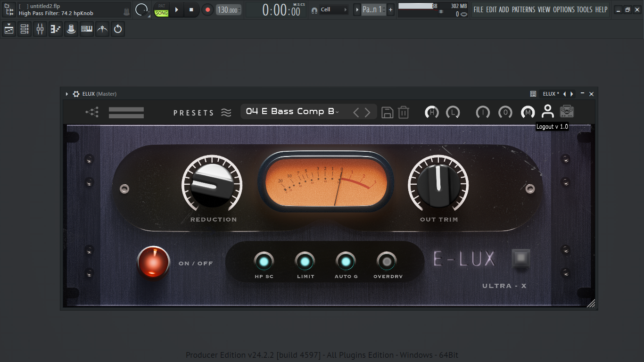Click the user account Logout icon
The image size is (644, 362).
[547, 112]
